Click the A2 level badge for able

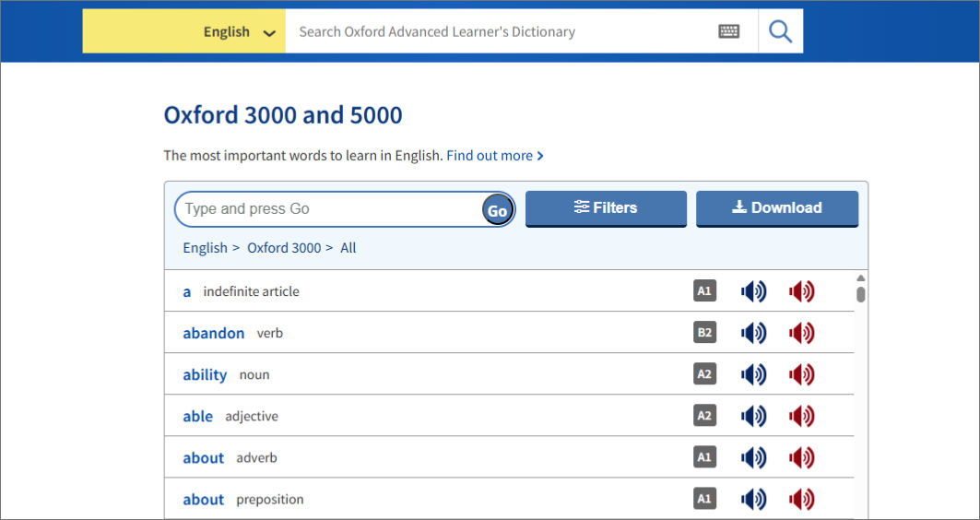click(x=705, y=416)
